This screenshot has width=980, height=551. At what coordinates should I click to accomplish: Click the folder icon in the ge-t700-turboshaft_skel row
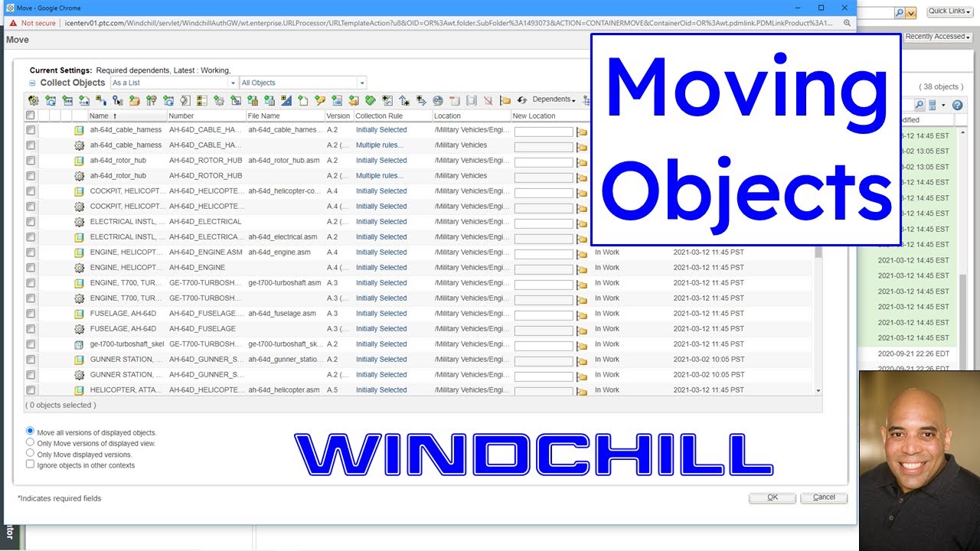pyautogui.click(x=582, y=346)
